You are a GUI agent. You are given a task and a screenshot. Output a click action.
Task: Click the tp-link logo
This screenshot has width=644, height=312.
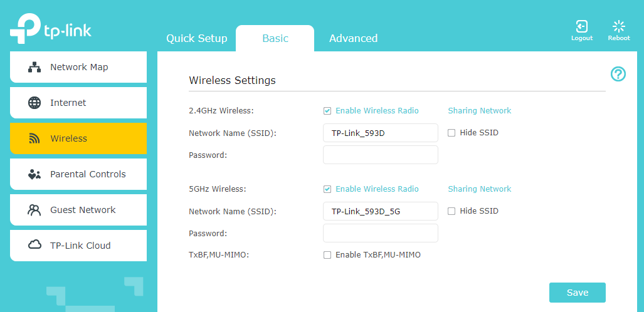(50, 29)
